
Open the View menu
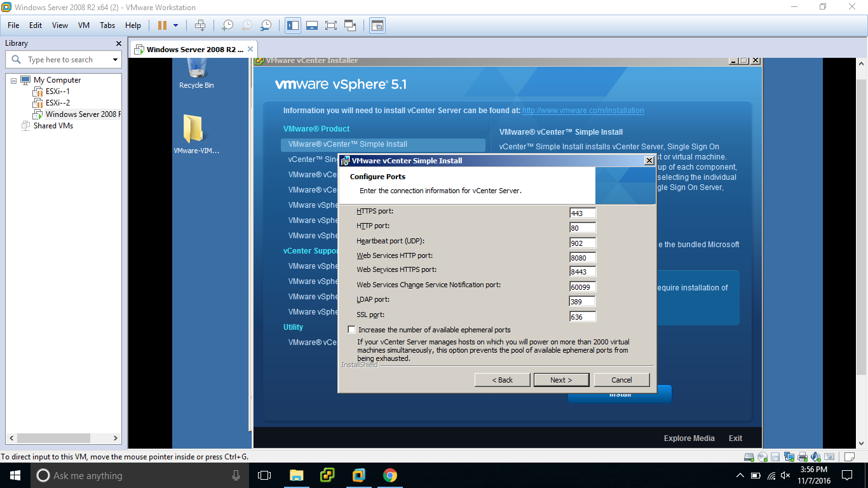[60, 25]
